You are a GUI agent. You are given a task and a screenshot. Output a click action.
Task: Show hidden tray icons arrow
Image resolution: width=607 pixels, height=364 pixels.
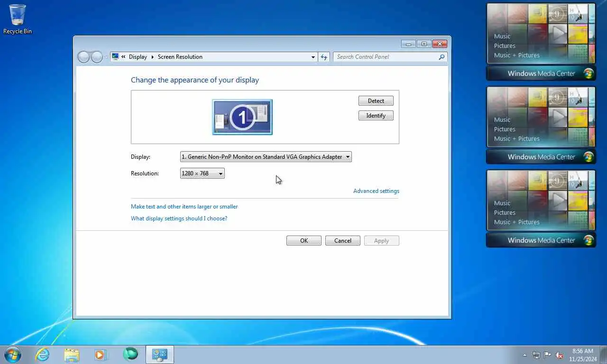click(x=524, y=355)
